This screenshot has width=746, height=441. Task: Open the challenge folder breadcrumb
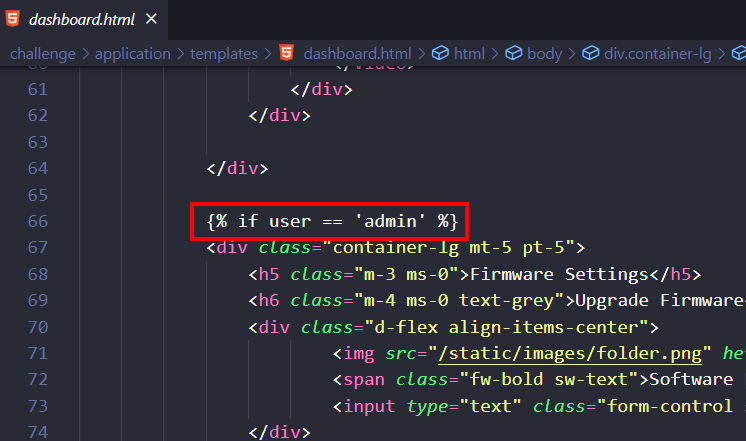(44, 54)
